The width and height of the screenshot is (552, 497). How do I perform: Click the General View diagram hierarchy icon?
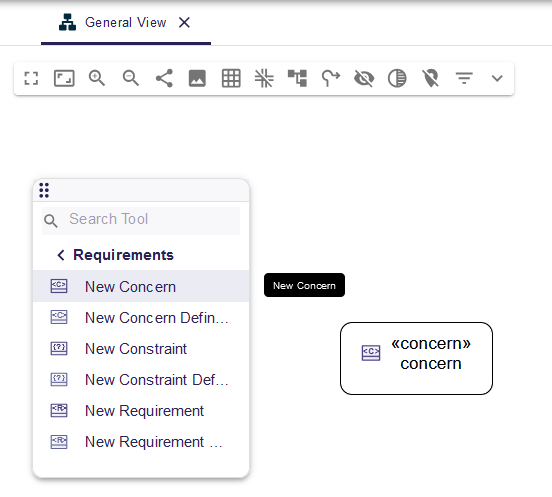click(x=67, y=23)
